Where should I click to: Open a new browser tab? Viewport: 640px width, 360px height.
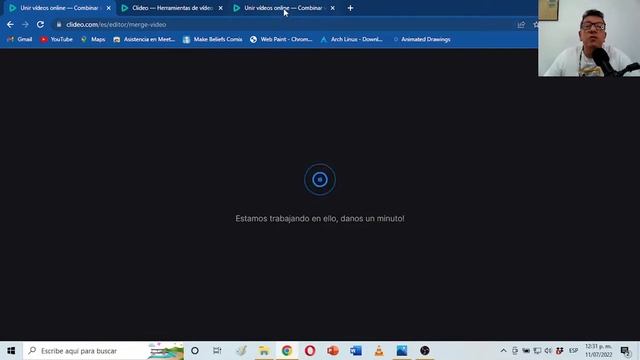click(x=350, y=8)
